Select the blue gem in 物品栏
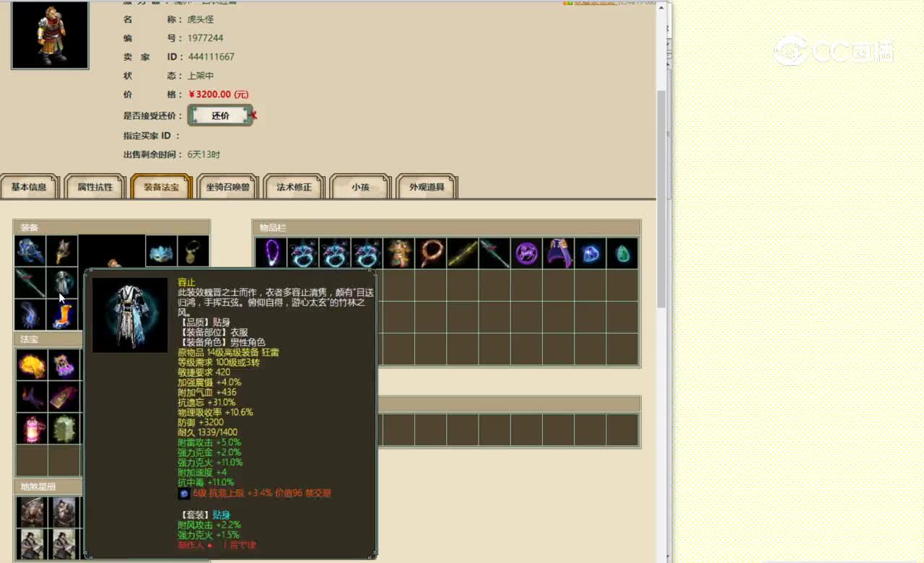Screen dimensions: 924x563 pos(590,253)
